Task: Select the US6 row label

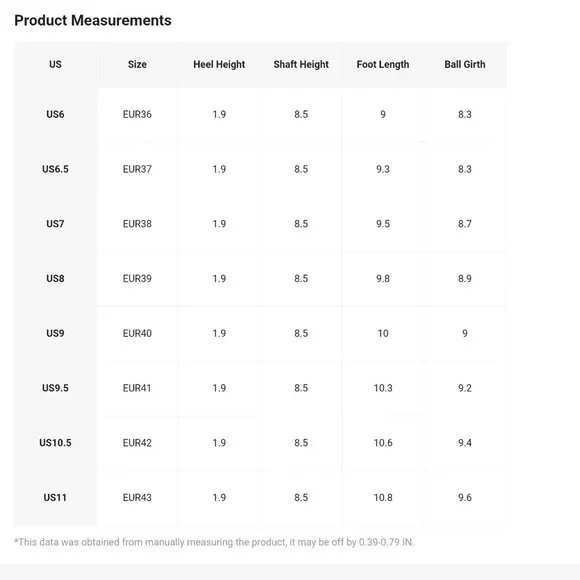Action: pyautogui.click(x=55, y=114)
